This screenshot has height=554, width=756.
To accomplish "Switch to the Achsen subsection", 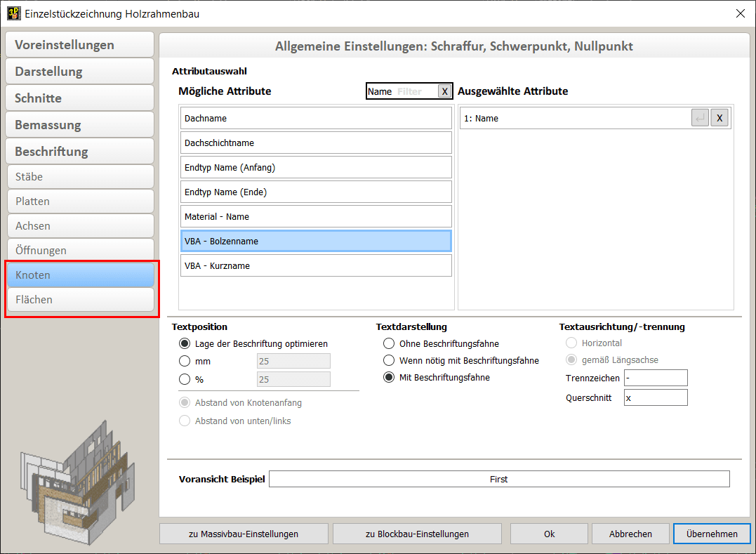I will (x=81, y=225).
